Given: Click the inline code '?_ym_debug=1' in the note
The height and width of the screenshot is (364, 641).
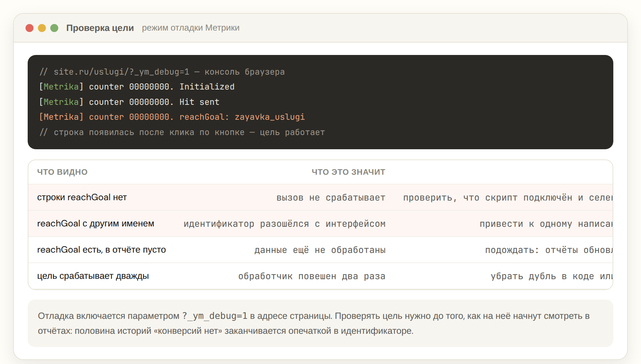Looking at the screenshot, I should (x=215, y=316).
